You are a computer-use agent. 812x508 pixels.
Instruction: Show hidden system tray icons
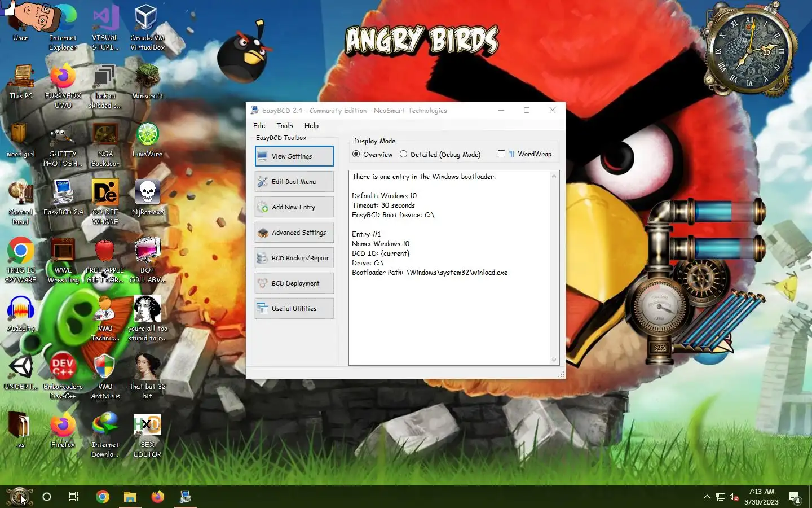click(x=707, y=497)
